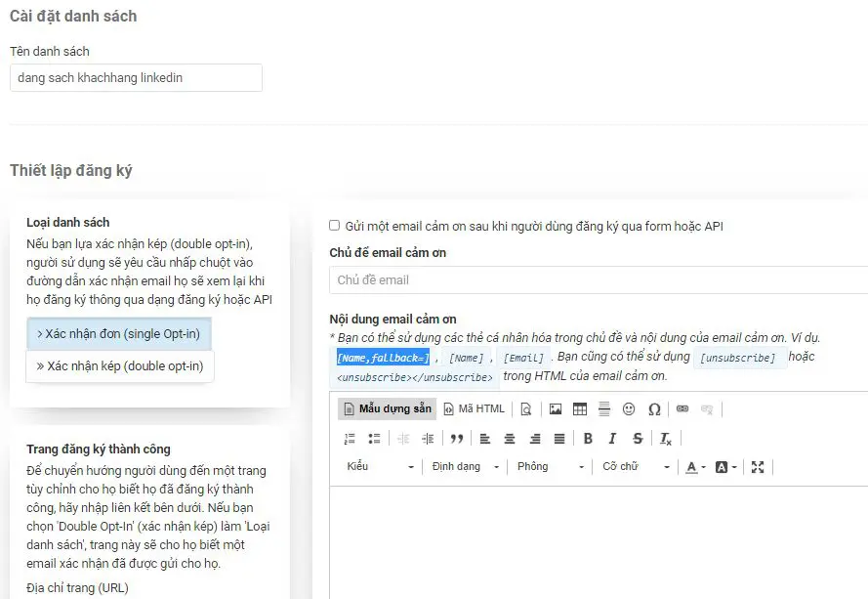This screenshot has width=868, height=599.
Task: Insert a special character (Omega)
Action: pyautogui.click(x=654, y=408)
